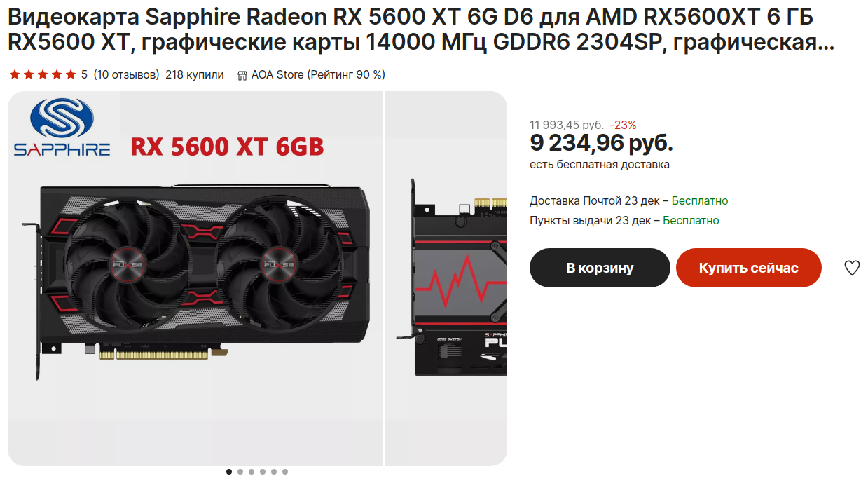
Task: Select the second carousel dot indicator
Action: (x=240, y=472)
